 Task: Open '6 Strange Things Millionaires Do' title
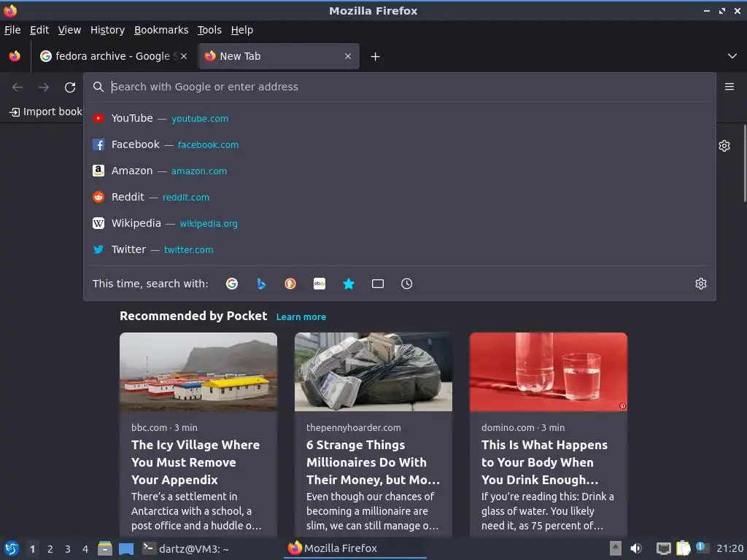(373, 462)
